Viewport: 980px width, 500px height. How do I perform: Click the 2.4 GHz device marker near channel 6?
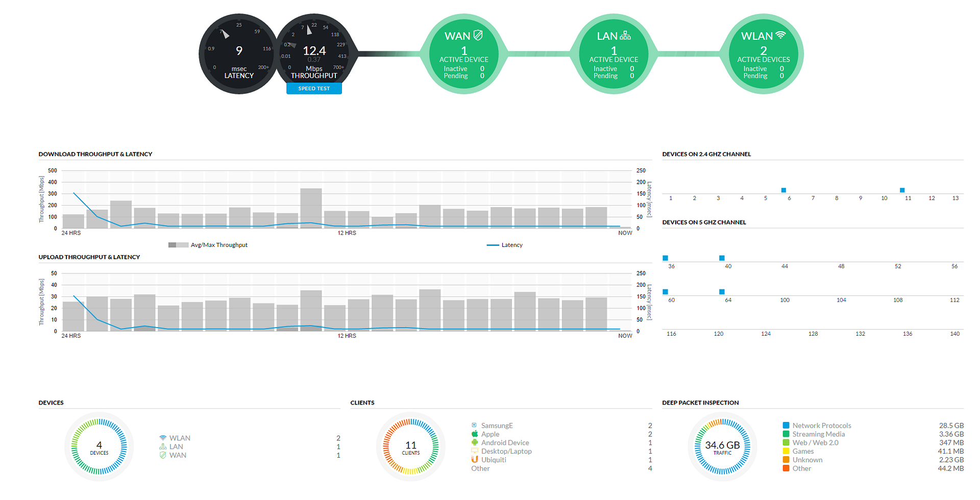pos(783,190)
